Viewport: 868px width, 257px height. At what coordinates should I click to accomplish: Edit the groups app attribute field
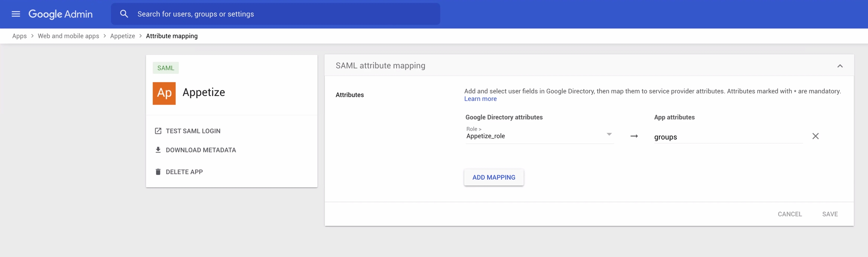[x=727, y=137]
